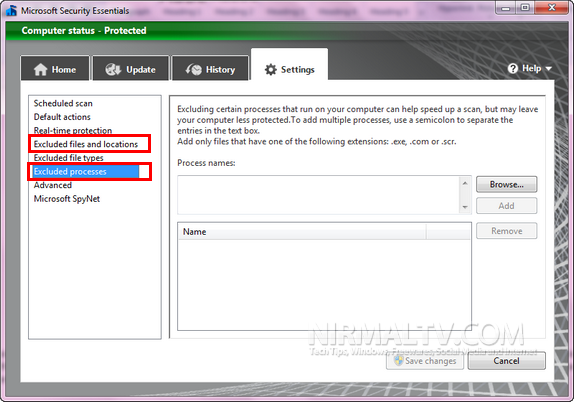The width and height of the screenshot is (574, 402).
Task: Click the Browse... button
Action: point(507,184)
